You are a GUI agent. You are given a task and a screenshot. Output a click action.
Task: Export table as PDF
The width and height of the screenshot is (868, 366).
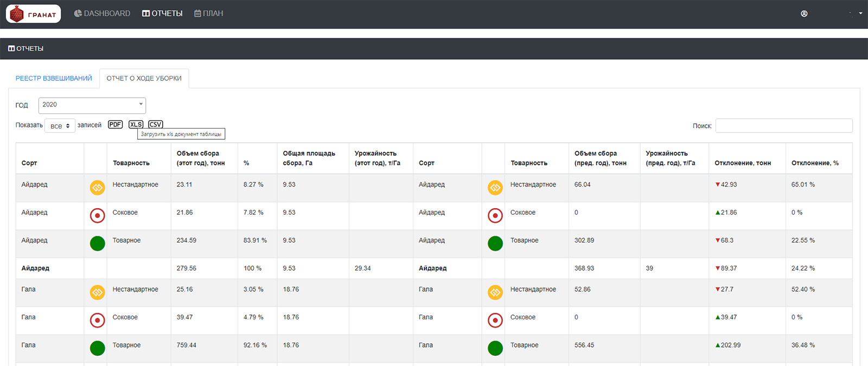[x=115, y=125]
